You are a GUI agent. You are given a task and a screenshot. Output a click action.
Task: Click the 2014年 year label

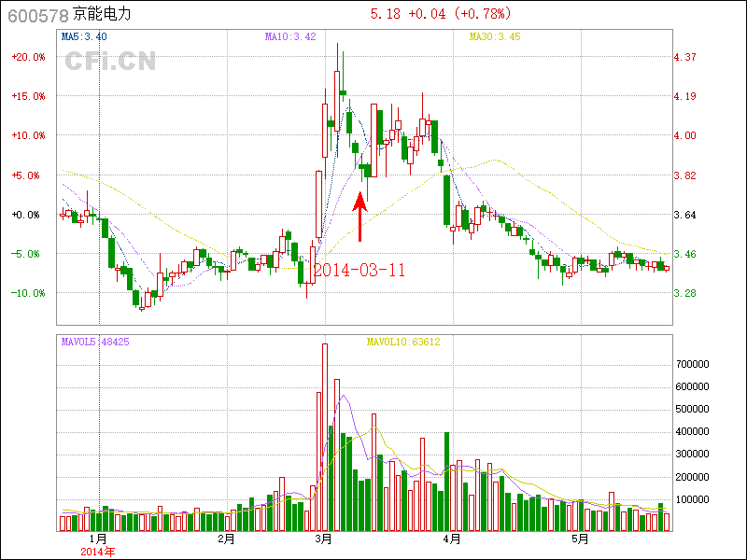[x=97, y=552]
